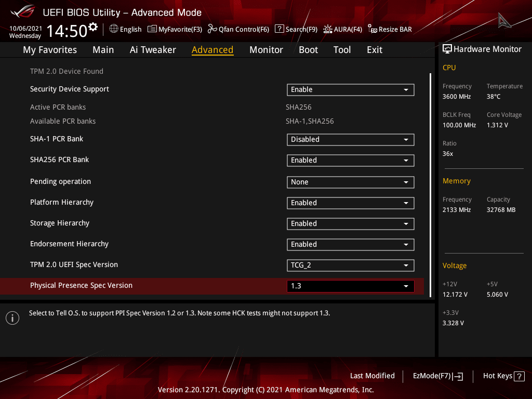Click the Hot Keys question mark box
This screenshot has width=532, height=399.
pos(519,376)
